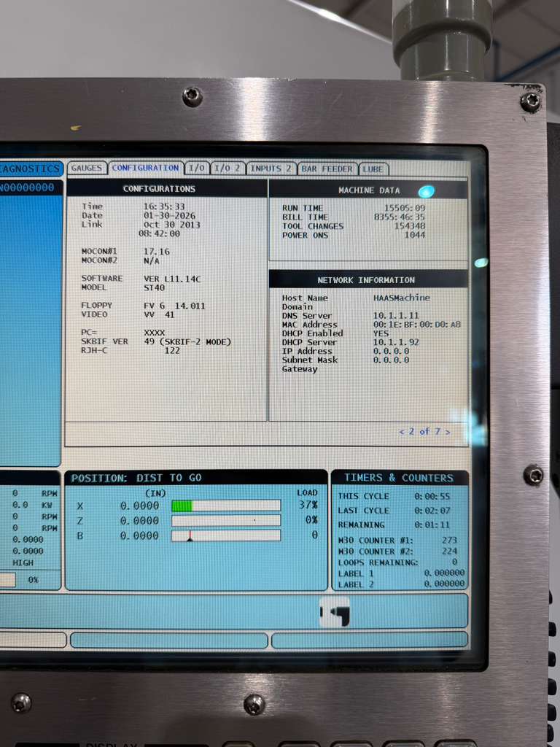Select the TIMERS & COUNTERS panel header
The width and height of the screenshot is (560, 747).
[x=398, y=478]
